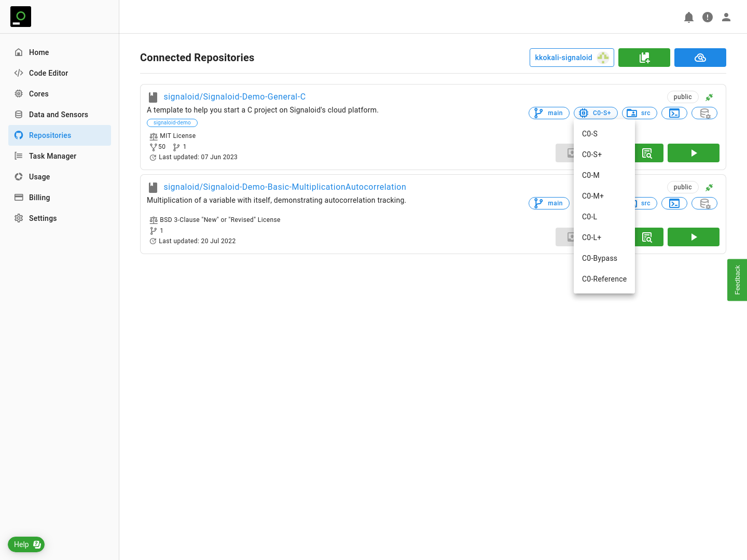Click the disconnect plug icon for MultiplicationAutocorrelation
The width and height of the screenshot is (747, 560).
click(709, 187)
